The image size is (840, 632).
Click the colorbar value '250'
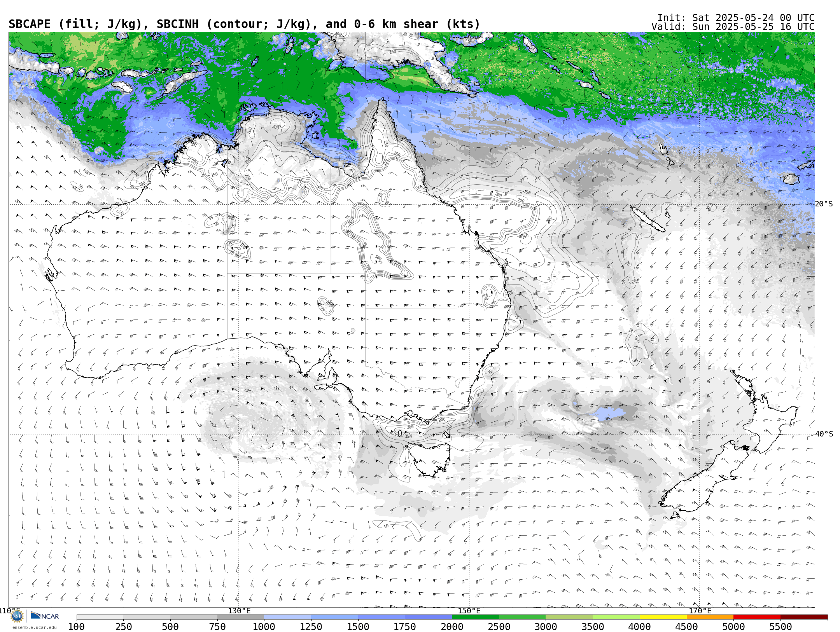pos(124,627)
